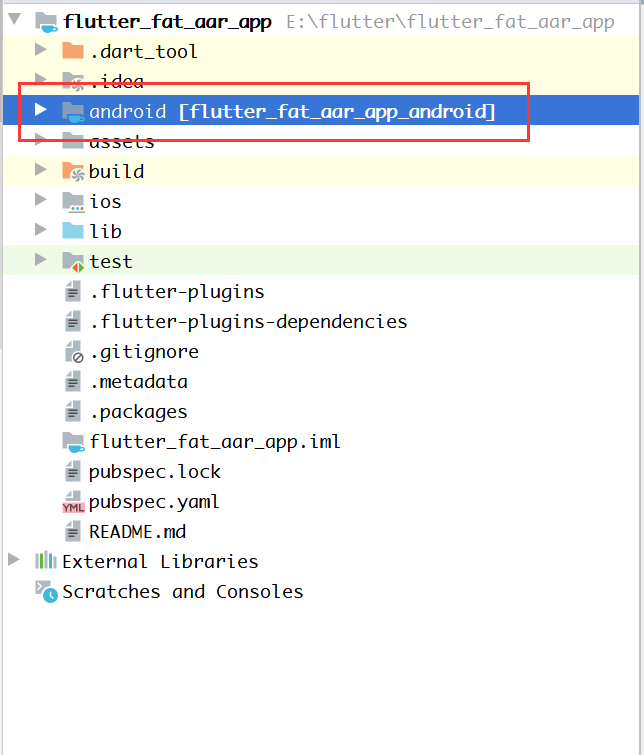644x755 pixels.
Task: Select android [flutter_fat_aar_app_android] row
Action: (321, 110)
